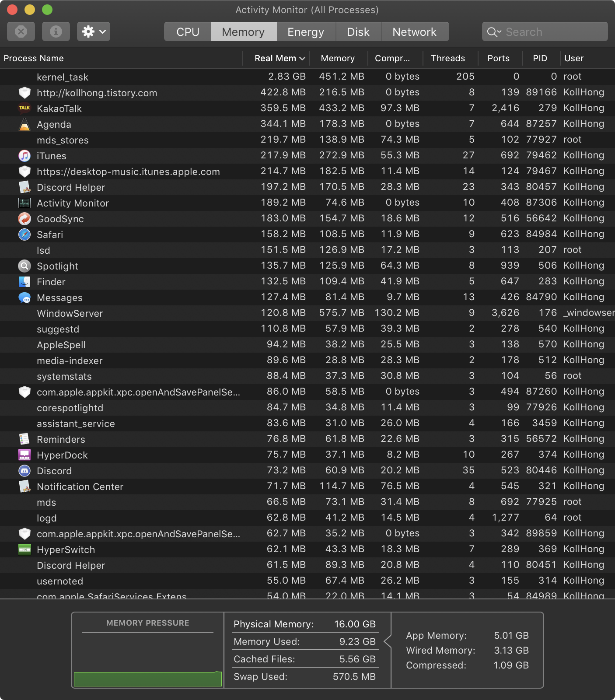
Task: Switch to the CPU tab
Action: pyautogui.click(x=188, y=32)
